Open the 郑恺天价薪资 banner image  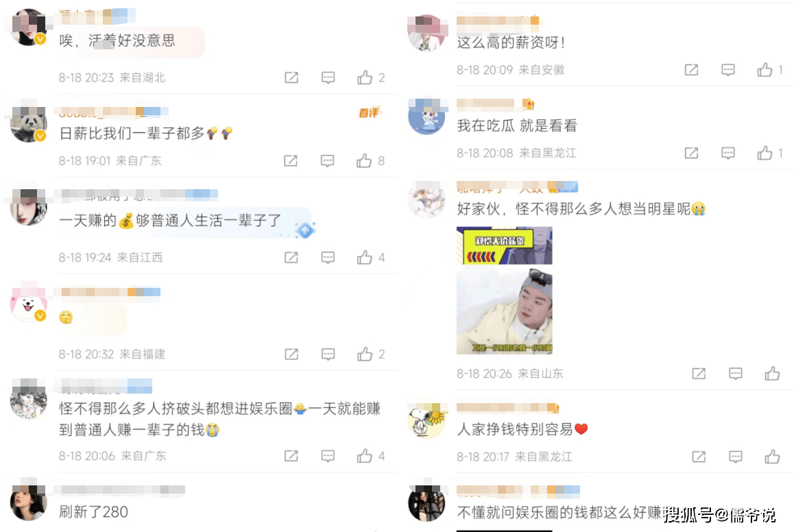(505, 245)
